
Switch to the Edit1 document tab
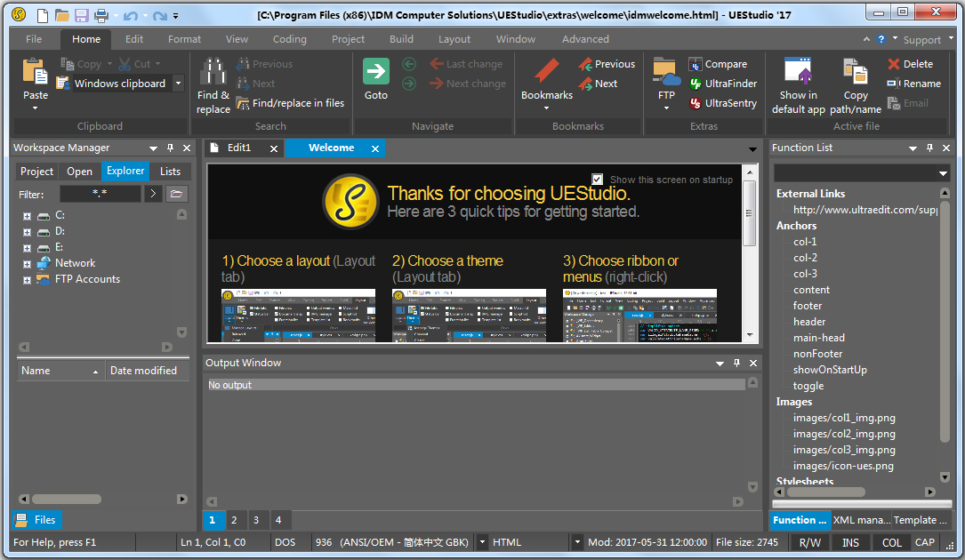(238, 148)
